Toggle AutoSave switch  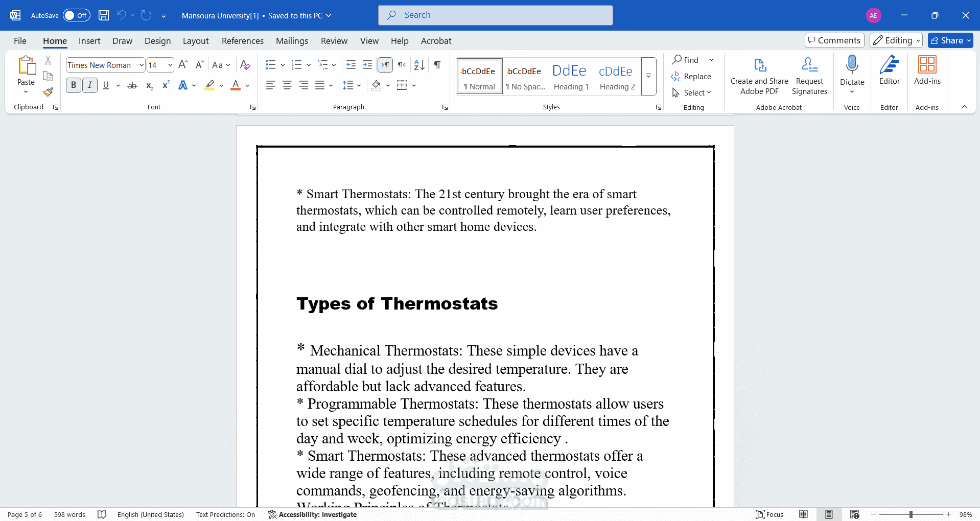pos(77,15)
